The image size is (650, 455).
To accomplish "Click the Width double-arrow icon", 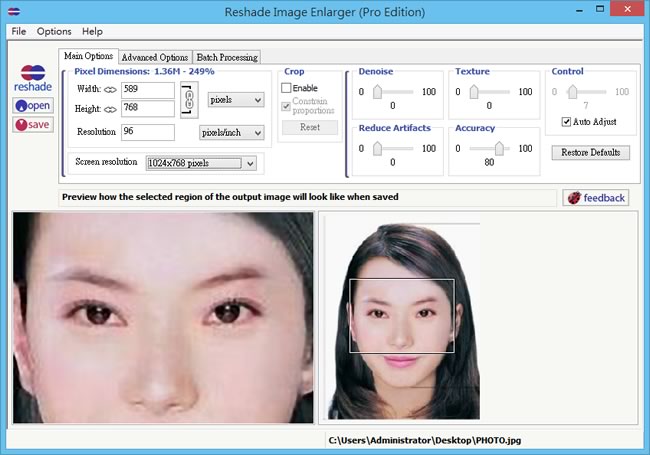I will [x=110, y=90].
